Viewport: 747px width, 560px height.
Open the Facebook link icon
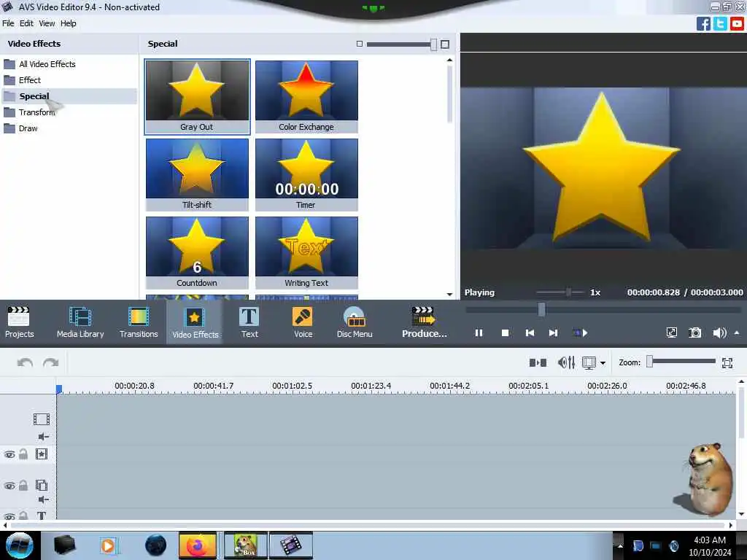click(703, 23)
